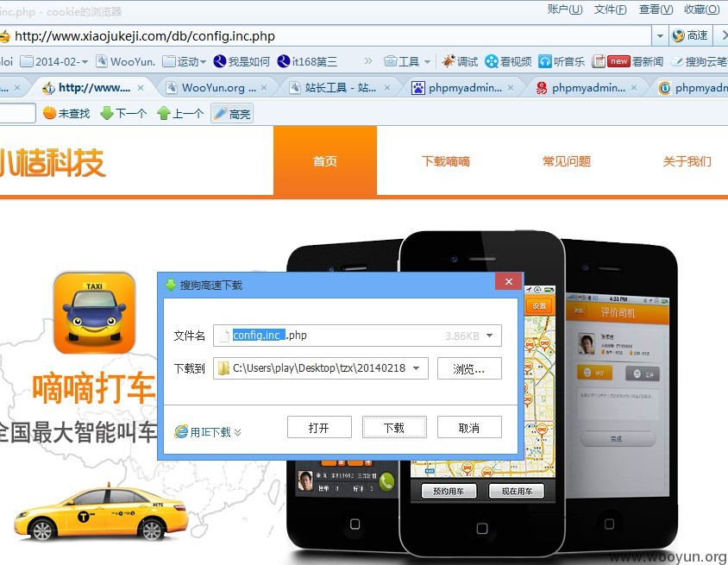728x565 pixels.
Task: Click the 搜狗高速下载 dialog green arrow icon
Action: (171, 285)
